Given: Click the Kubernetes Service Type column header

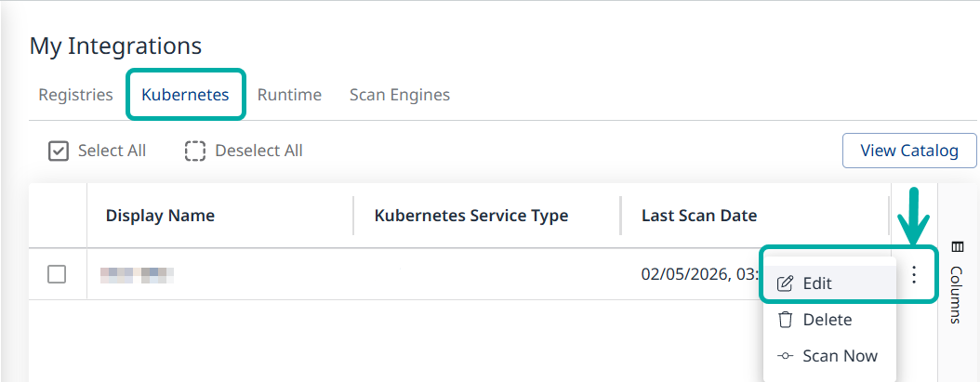Looking at the screenshot, I should (470, 216).
